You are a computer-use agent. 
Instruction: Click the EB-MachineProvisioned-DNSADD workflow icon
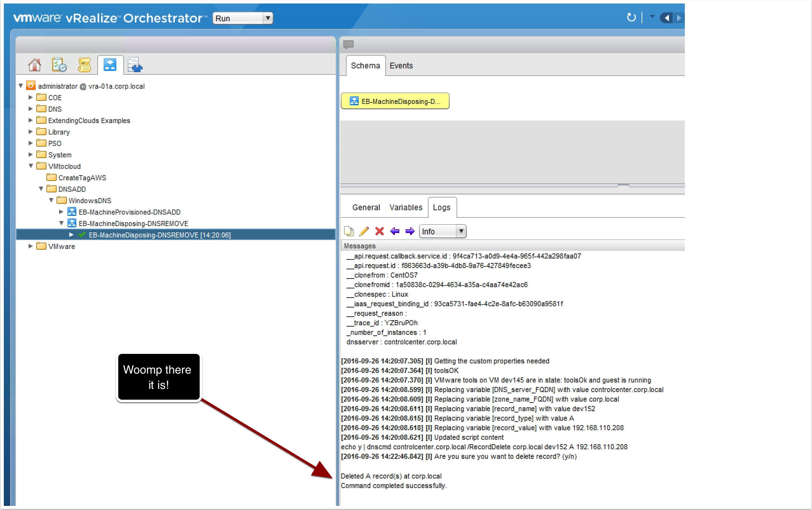72,211
